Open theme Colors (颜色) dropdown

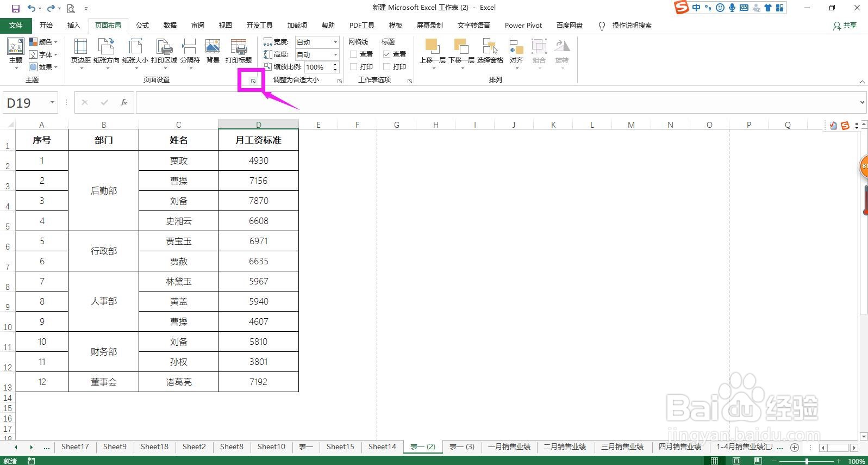click(x=43, y=42)
